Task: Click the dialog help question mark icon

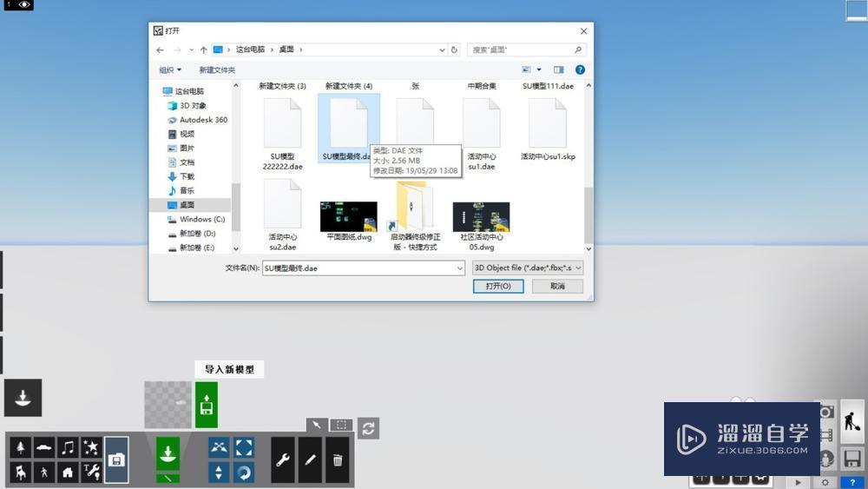Action: [580, 69]
